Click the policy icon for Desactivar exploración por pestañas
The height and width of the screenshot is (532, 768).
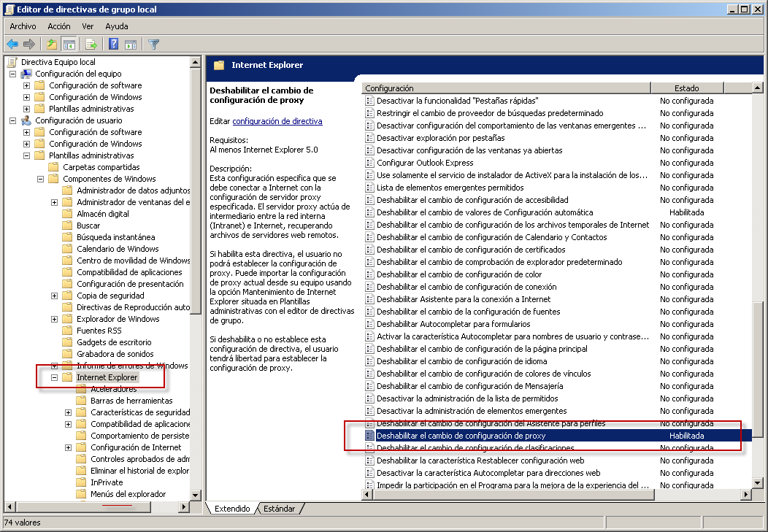[370, 138]
